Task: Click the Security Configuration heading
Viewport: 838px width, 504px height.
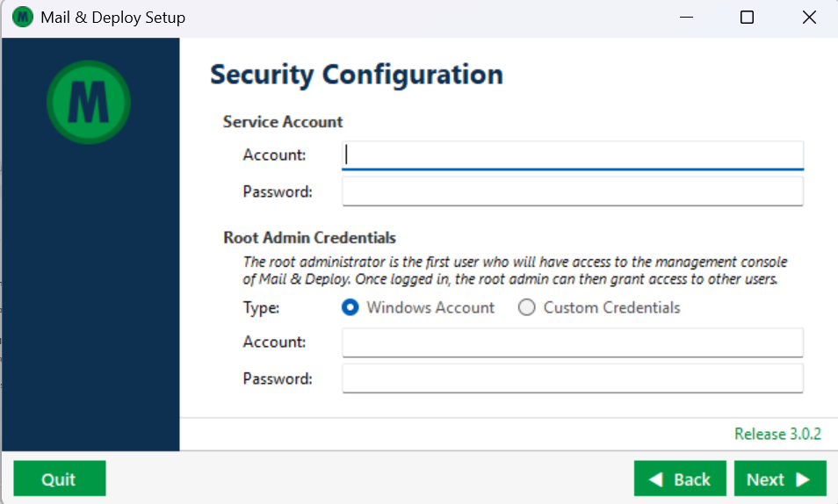Action: point(357,75)
